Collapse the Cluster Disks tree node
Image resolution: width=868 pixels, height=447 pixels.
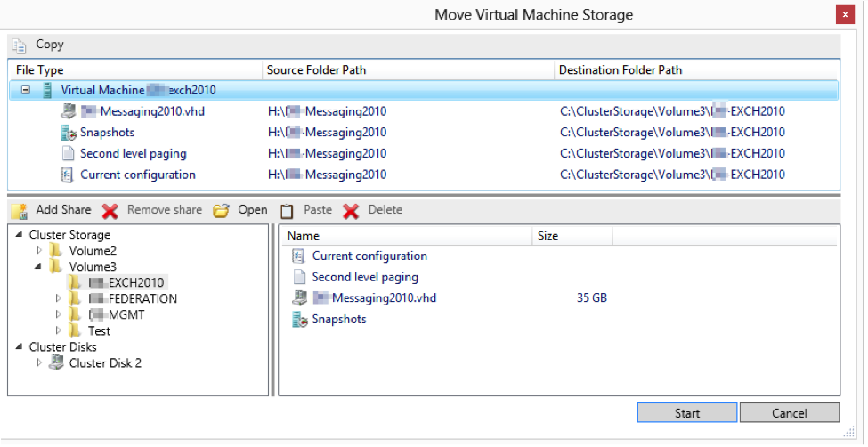(19, 346)
